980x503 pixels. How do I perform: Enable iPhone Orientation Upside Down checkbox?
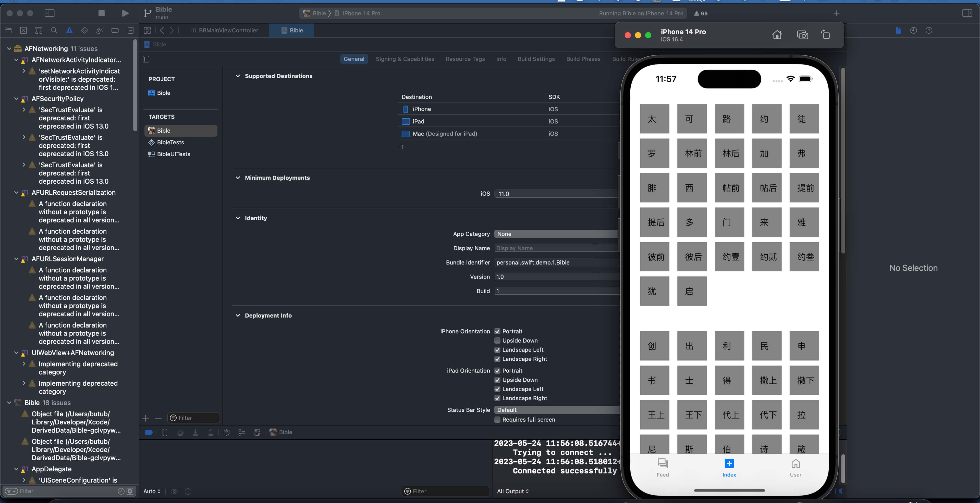point(497,341)
